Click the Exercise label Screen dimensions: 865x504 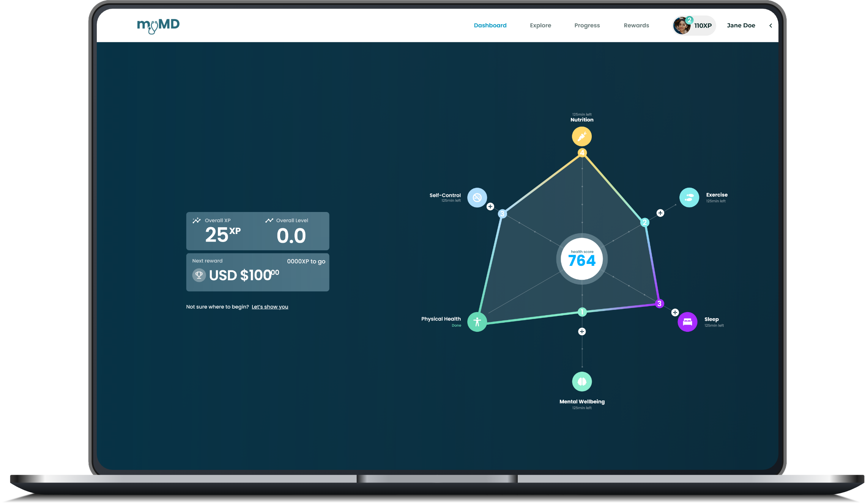[x=717, y=195]
